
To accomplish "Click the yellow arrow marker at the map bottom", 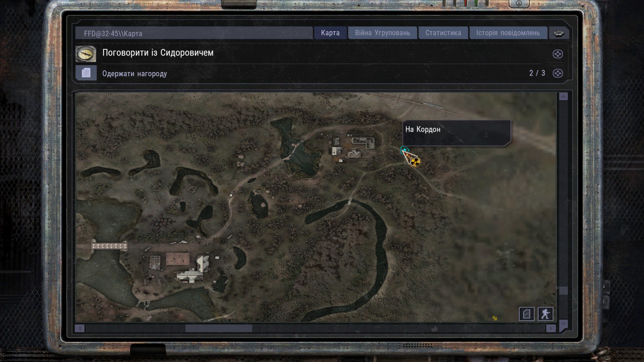I will click(x=495, y=318).
